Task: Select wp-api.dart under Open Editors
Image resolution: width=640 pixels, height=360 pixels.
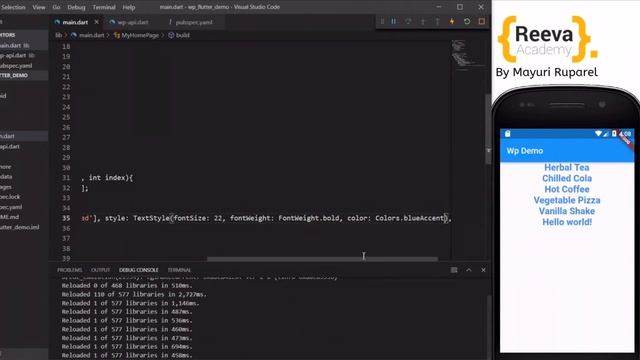Action: 24,55
